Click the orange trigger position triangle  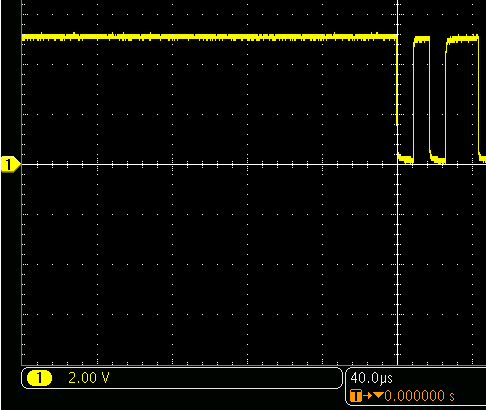378,395
